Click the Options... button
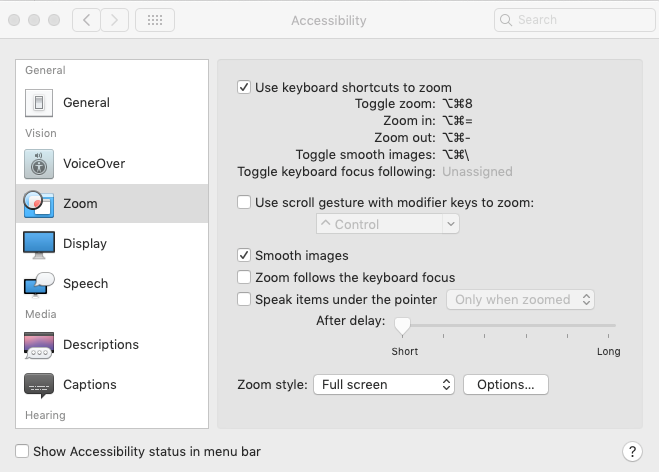 tap(506, 385)
